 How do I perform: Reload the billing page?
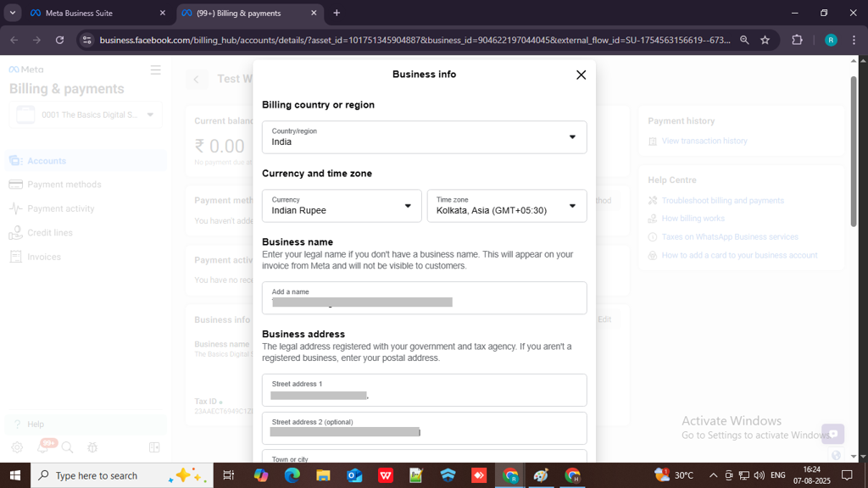point(60,40)
